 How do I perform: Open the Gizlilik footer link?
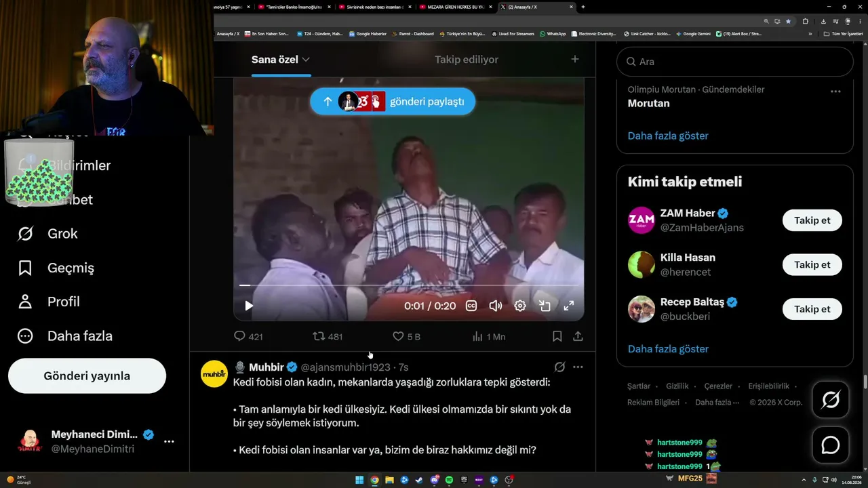pyautogui.click(x=677, y=386)
